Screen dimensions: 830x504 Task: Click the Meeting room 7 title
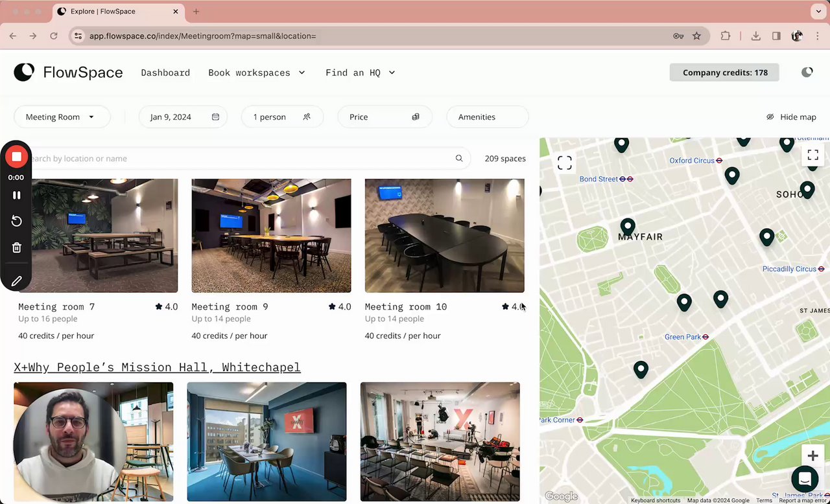56,306
